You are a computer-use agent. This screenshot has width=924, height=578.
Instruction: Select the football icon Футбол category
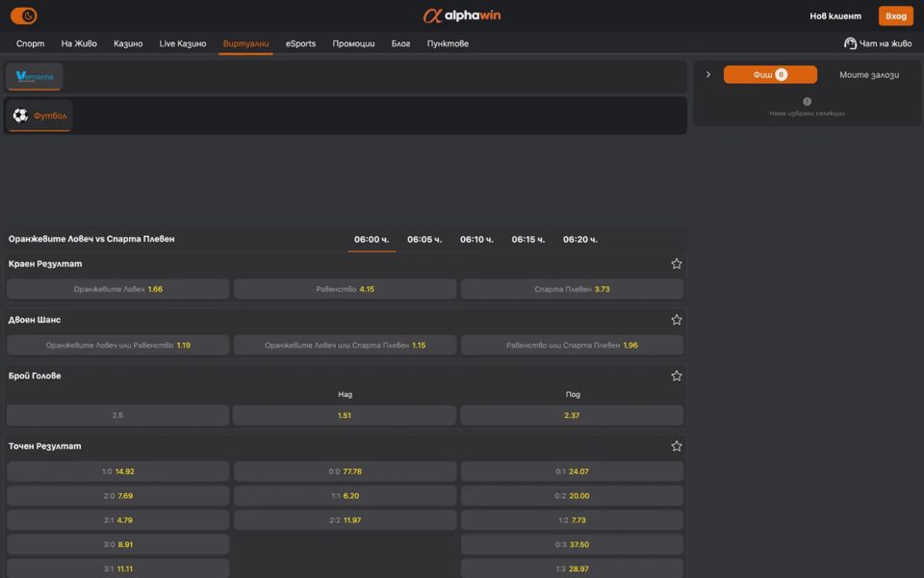[39, 116]
